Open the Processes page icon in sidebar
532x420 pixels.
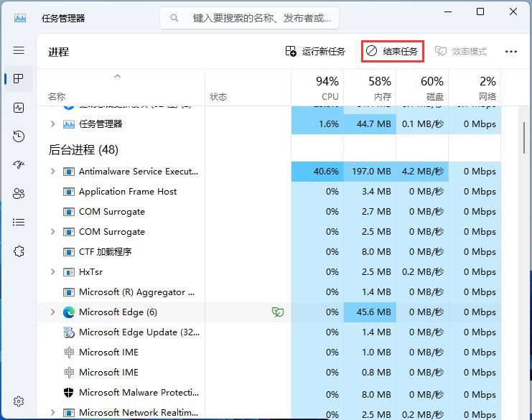tap(19, 79)
